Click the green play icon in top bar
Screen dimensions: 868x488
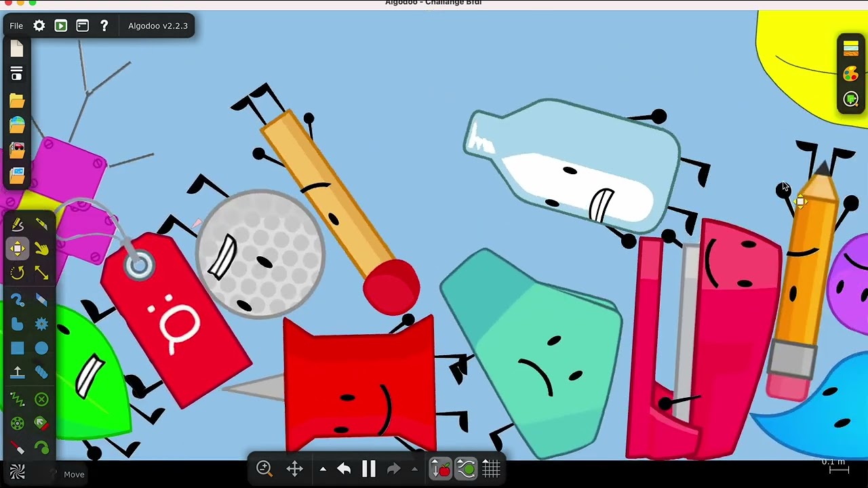[61, 26]
